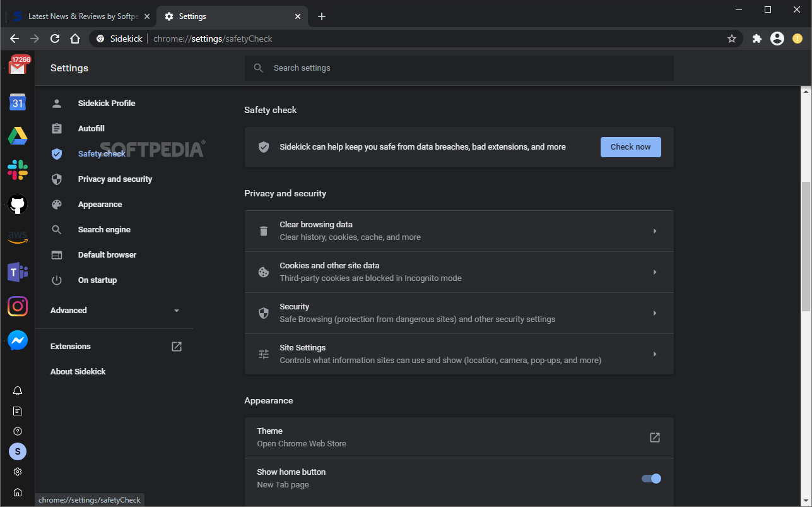Launch Slack from the sidebar
Image resolution: width=812 pixels, height=507 pixels.
18,170
